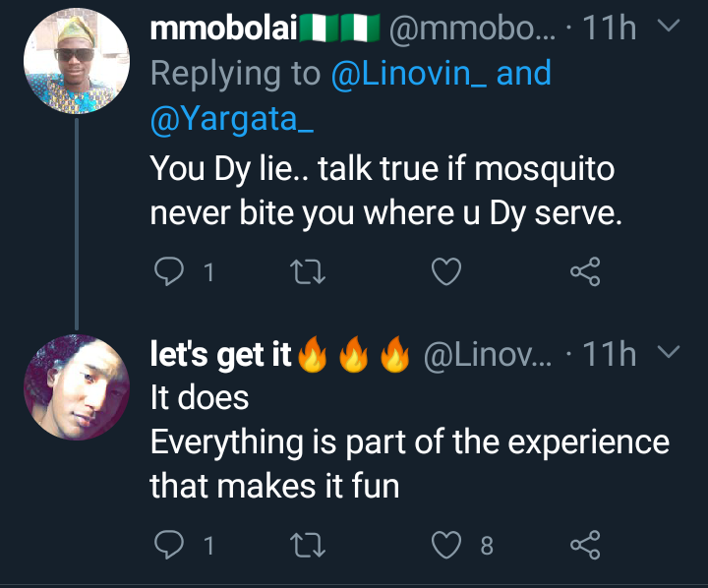Open the options chevron on mmobolai's tweet
Screen dimensions: 708x588
coord(669,26)
